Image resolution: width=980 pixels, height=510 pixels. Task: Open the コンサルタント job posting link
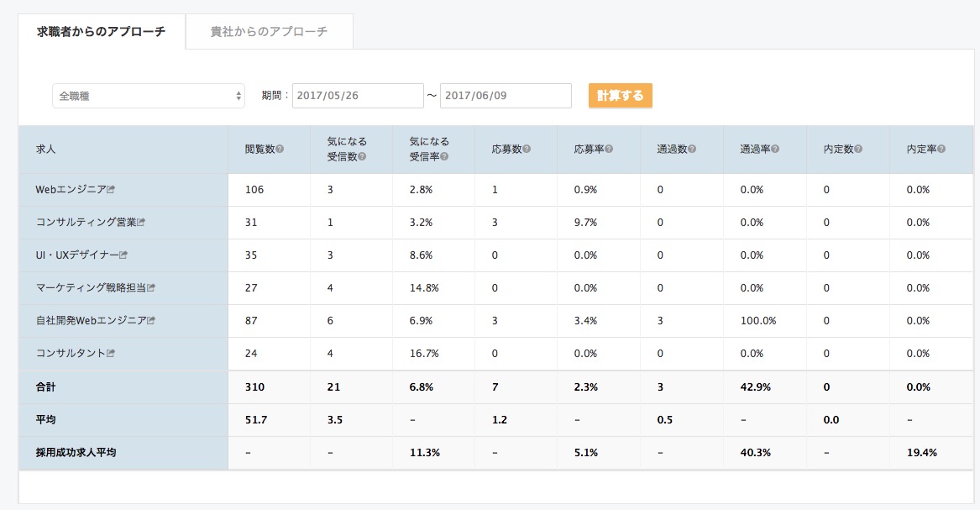(71, 353)
